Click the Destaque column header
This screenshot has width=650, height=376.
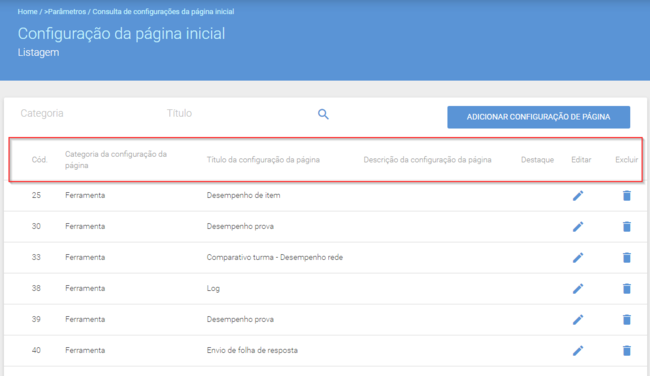tap(537, 160)
